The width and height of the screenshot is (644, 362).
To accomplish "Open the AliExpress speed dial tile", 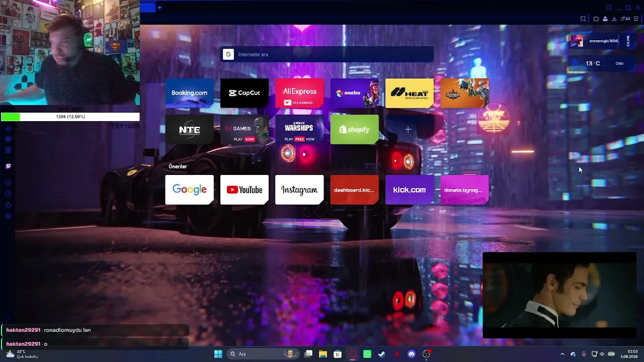I will 299,93.
